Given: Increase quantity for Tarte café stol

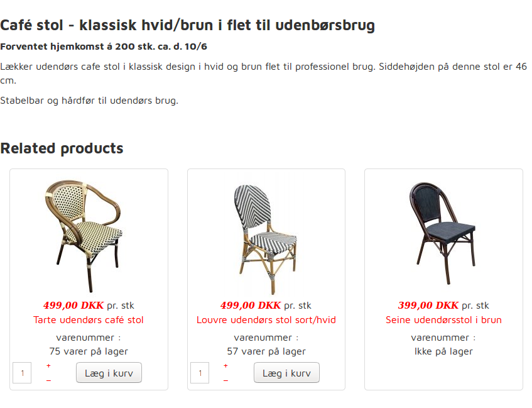Looking at the screenshot, I should point(48,365).
